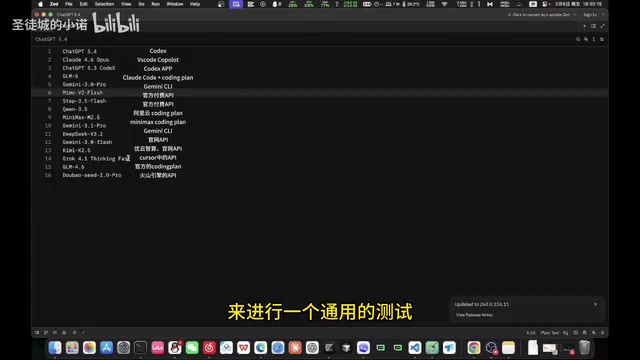
Task: Click line 2 text Claude 4.6 Opus
Action: [86, 60]
